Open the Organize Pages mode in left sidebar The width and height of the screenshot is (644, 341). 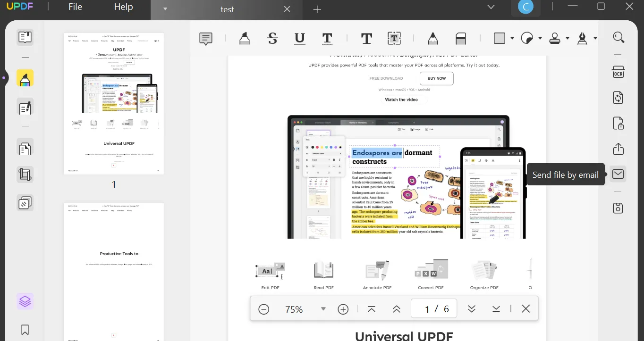click(x=25, y=148)
